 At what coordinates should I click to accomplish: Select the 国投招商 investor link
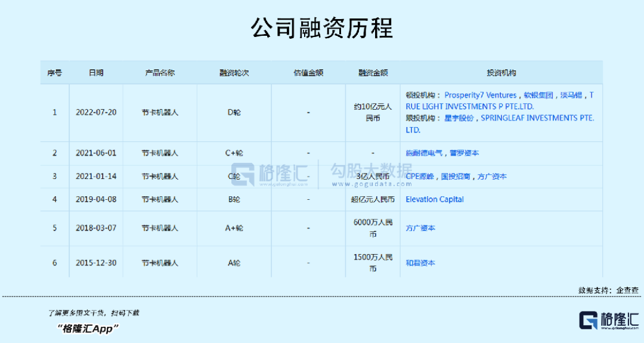point(456,177)
